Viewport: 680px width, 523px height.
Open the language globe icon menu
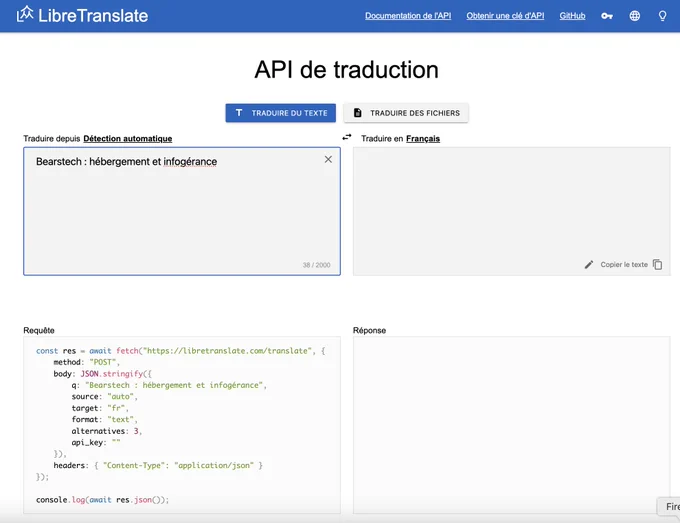[x=634, y=16]
